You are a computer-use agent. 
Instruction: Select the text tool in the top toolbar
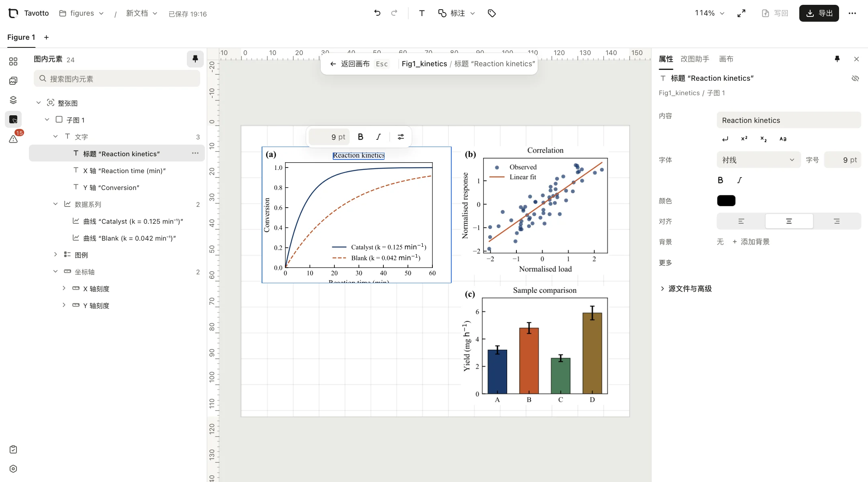pos(422,13)
